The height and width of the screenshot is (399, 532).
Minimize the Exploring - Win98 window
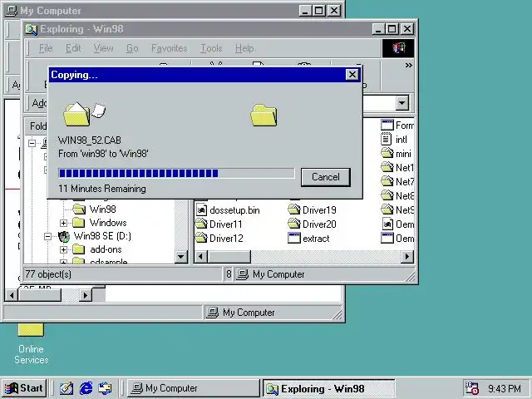point(378,29)
